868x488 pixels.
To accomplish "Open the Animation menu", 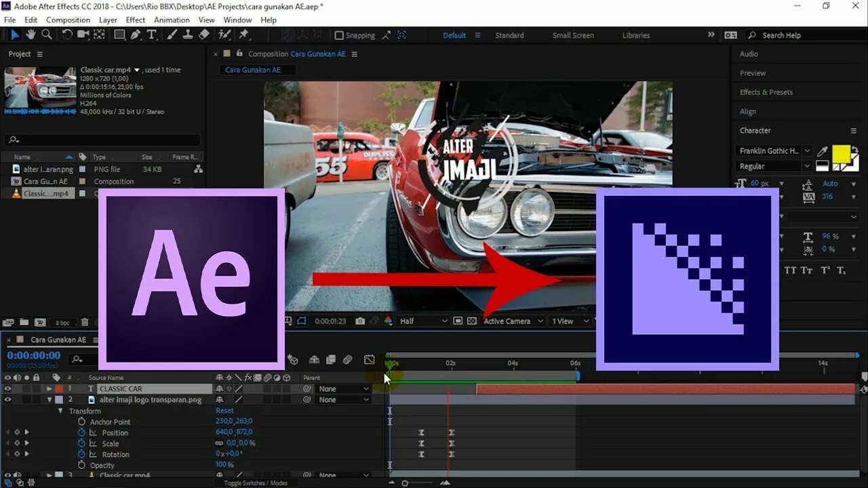I will pos(172,20).
